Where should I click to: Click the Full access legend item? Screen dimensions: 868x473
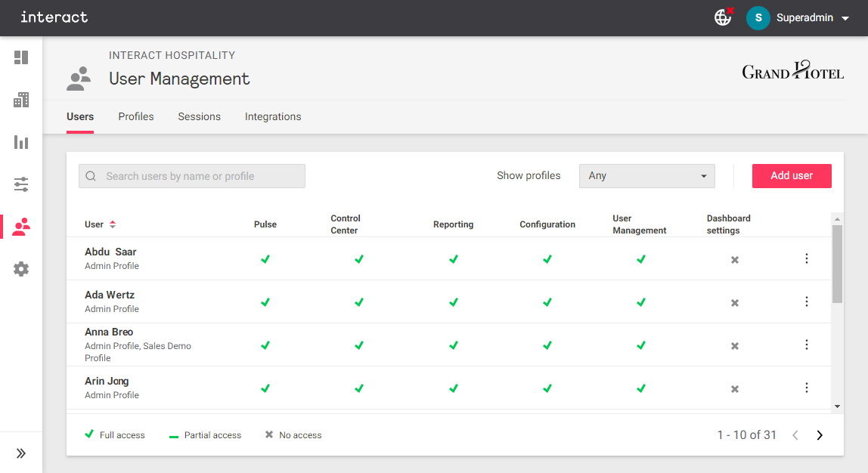coord(115,434)
